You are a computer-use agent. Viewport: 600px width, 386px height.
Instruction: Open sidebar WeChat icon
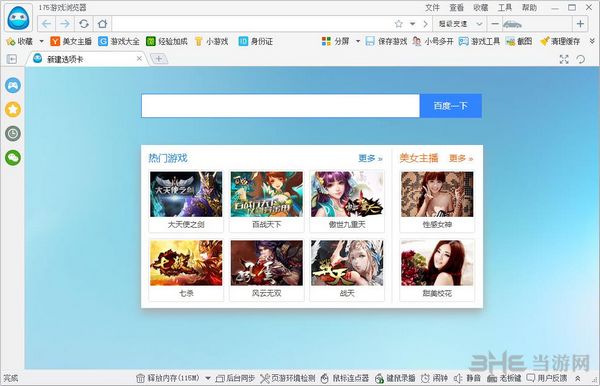coord(13,158)
